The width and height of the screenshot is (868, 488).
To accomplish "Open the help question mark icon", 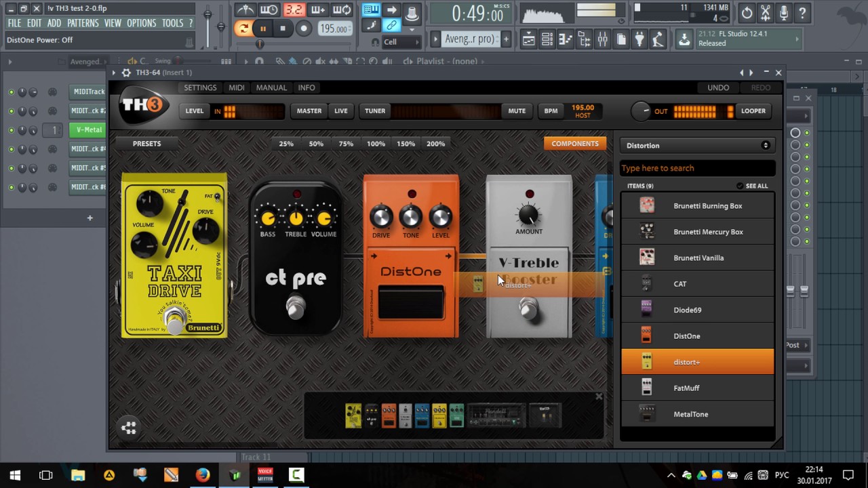I will (x=803, y=12).
